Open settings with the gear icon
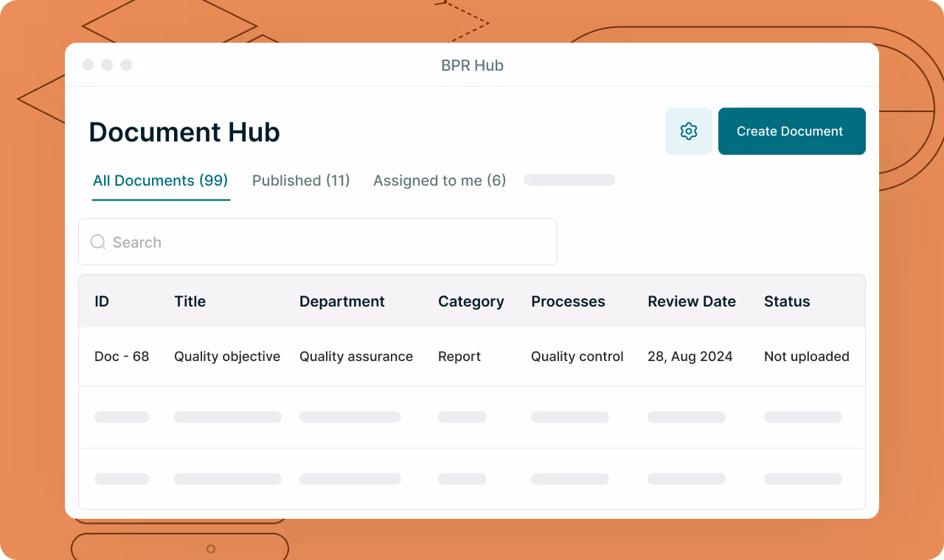This screenshot has height=560, width=944. coord(689,131)
